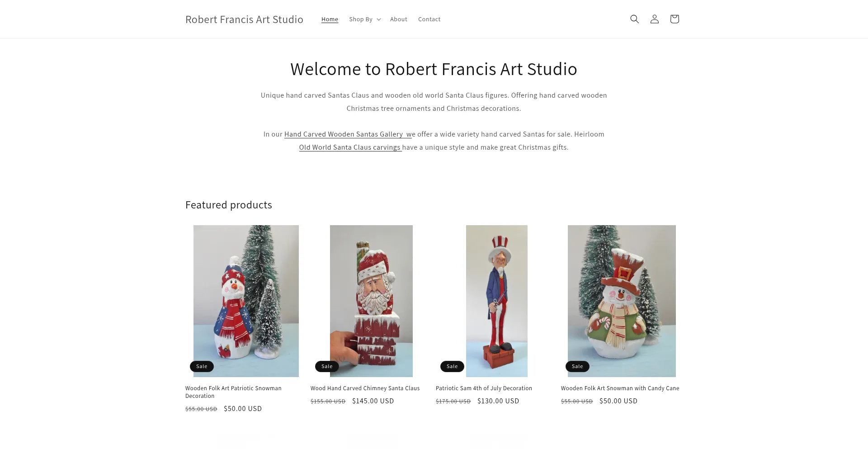Open the About page menu item

[x=398, y=19]
